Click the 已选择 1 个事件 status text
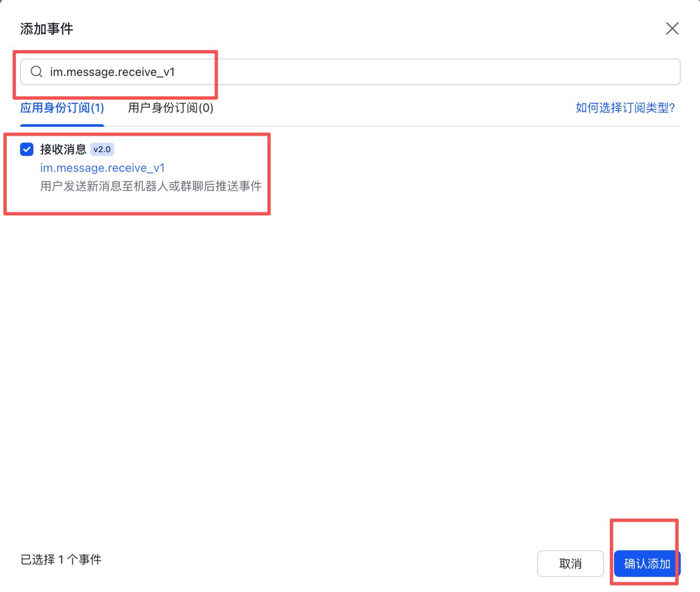Viewport: 700px width, 592px height. pyautogui.click(x=61, y=559)
